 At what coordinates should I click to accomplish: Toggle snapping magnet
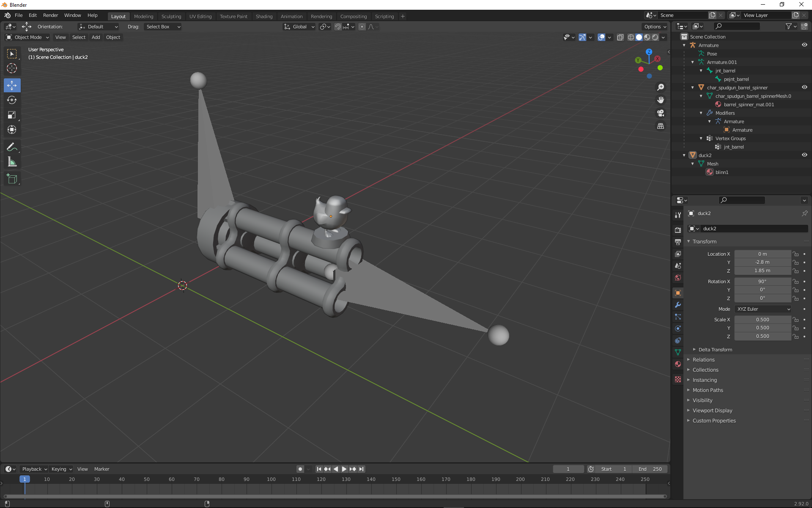pyautogui.click(x=337, y=27)
